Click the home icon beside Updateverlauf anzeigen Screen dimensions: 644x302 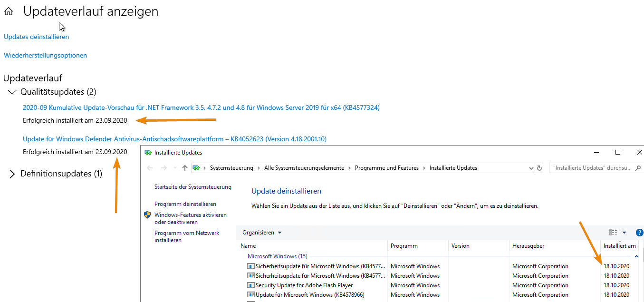pos(9,12)
